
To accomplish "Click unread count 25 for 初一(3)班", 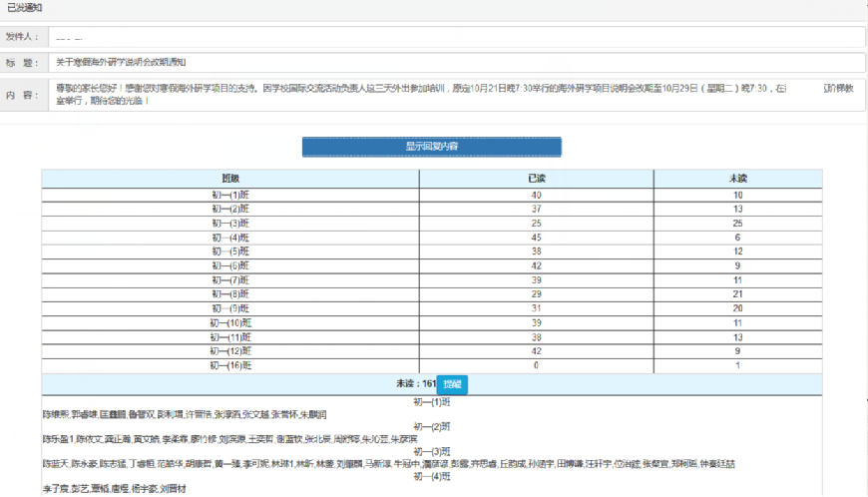I will (738, 224).
